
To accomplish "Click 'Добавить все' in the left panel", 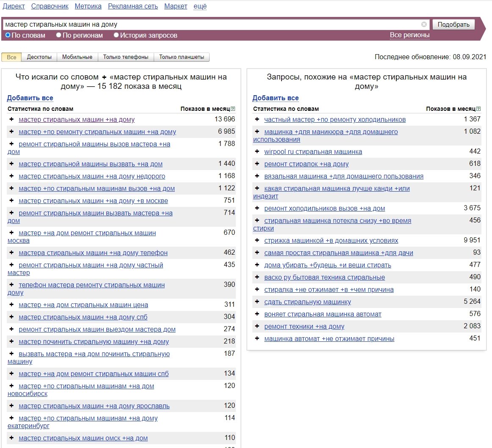I will (30, 98).
